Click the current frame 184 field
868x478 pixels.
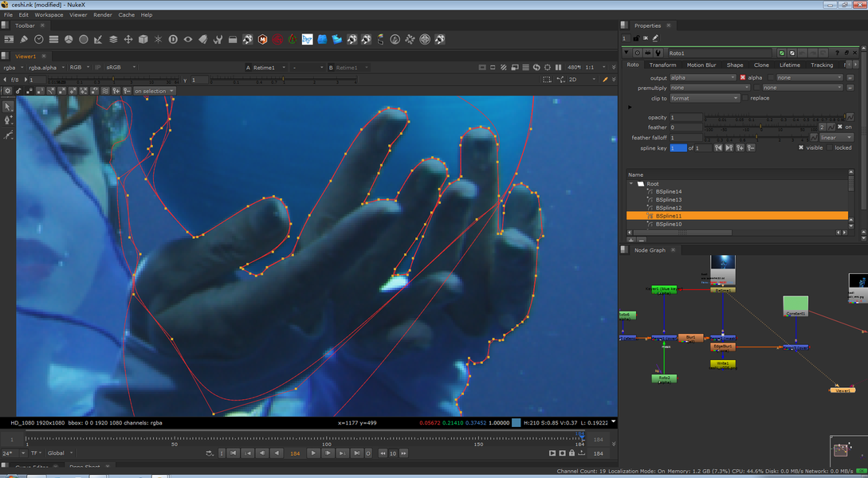click(x=295, y=453)
